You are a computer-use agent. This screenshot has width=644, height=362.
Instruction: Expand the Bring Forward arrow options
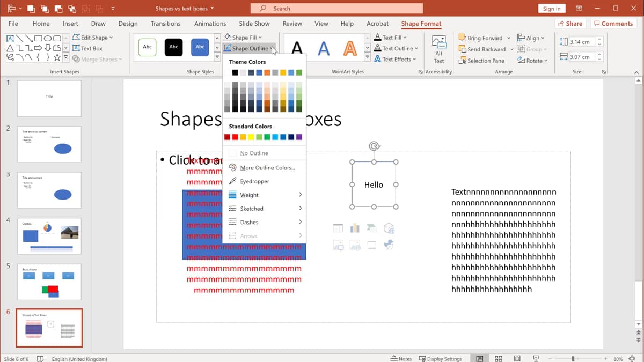point(509,38)
